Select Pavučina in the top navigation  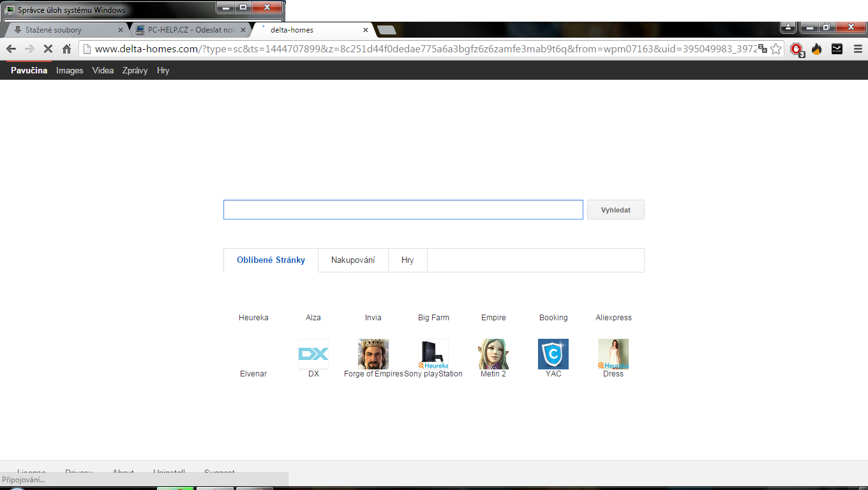(x=29, y=71)
